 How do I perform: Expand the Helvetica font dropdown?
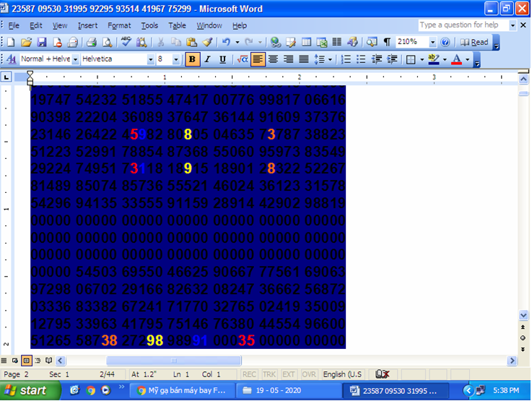coord(151,60)
